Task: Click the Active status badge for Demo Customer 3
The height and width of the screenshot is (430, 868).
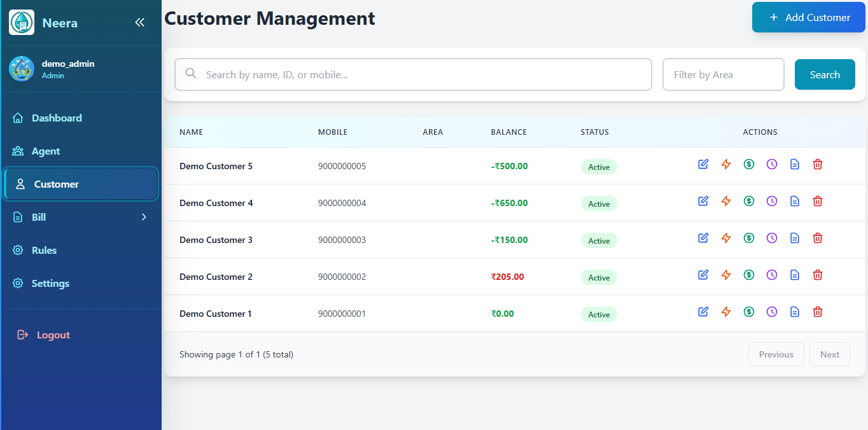Action: coord(598,240)
